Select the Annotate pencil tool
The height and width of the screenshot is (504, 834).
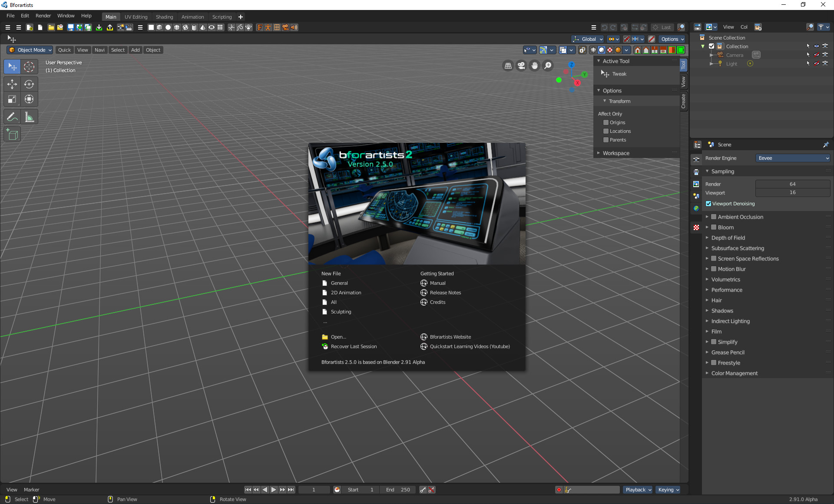[x=12, y=117]
